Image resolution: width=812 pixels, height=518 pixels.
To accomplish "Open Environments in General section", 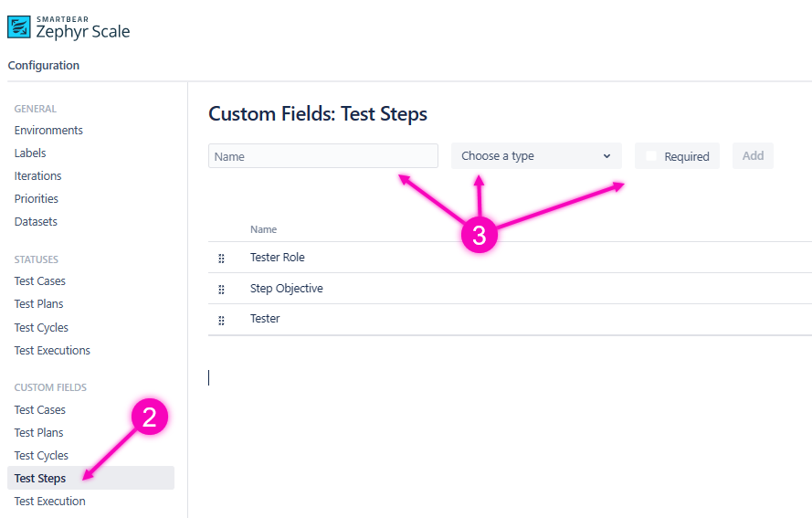I will click(x=48, y=131).
